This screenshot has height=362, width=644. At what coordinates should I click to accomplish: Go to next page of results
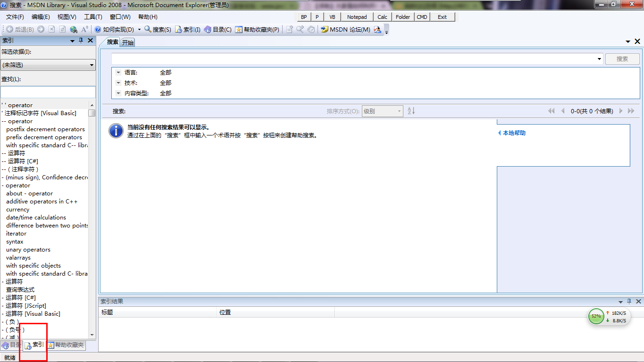pyautogui.click(x=621, y=111)
